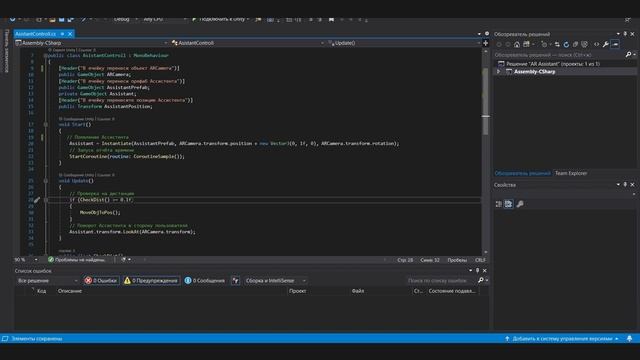Pin the AssistantControll.cs tab
Image resolution: width=640 pixels, height=360 pixels.
point(62,34)
